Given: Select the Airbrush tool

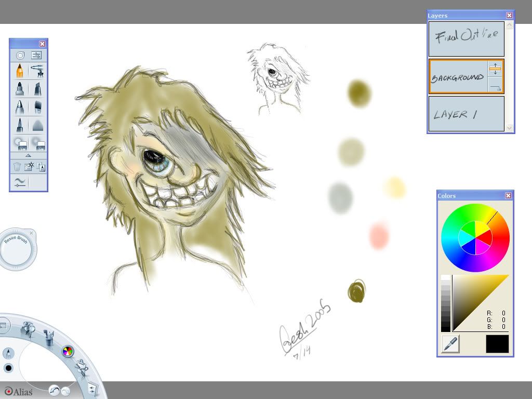Looking at the screenshot, I should click(x=37, y=71).
